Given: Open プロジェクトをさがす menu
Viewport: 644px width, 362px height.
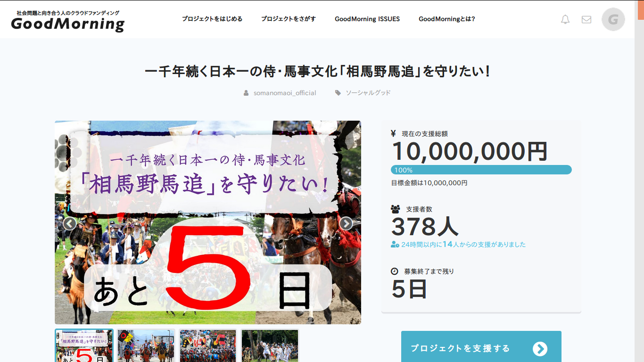Looking at the screenshot, I should point(289,19).
